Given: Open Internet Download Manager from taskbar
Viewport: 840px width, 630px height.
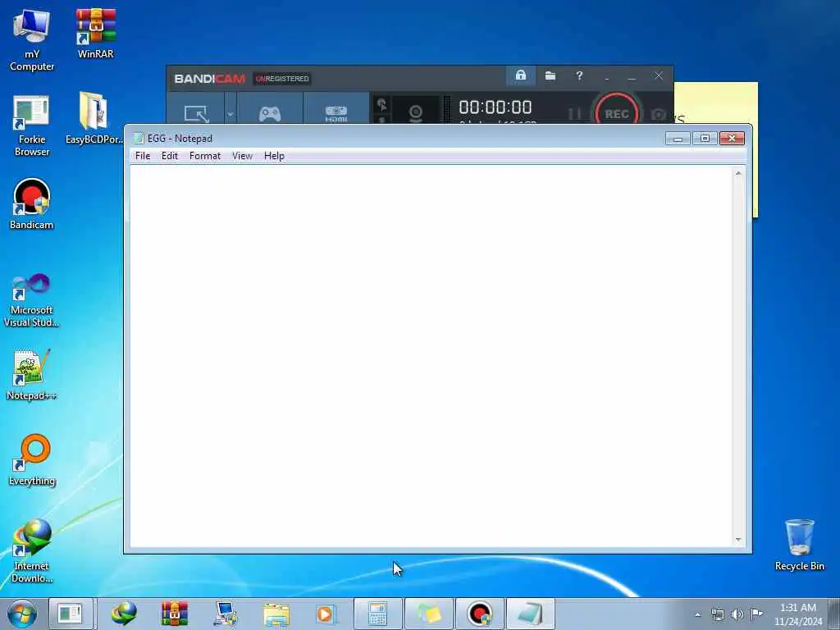Looking at the screenshot, I should coord(124,614).
